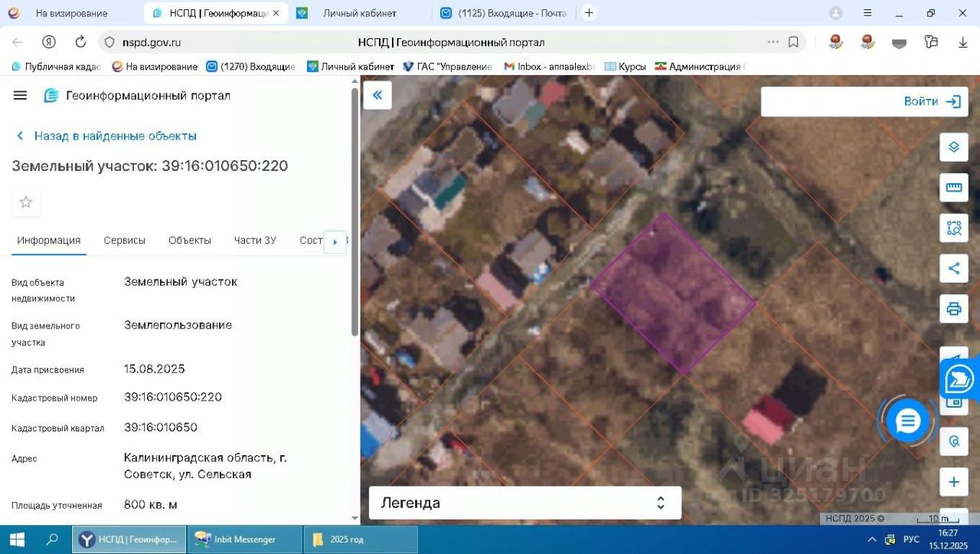
Task: Switch input language via РУС indicator
Action: tap(911, 539)
